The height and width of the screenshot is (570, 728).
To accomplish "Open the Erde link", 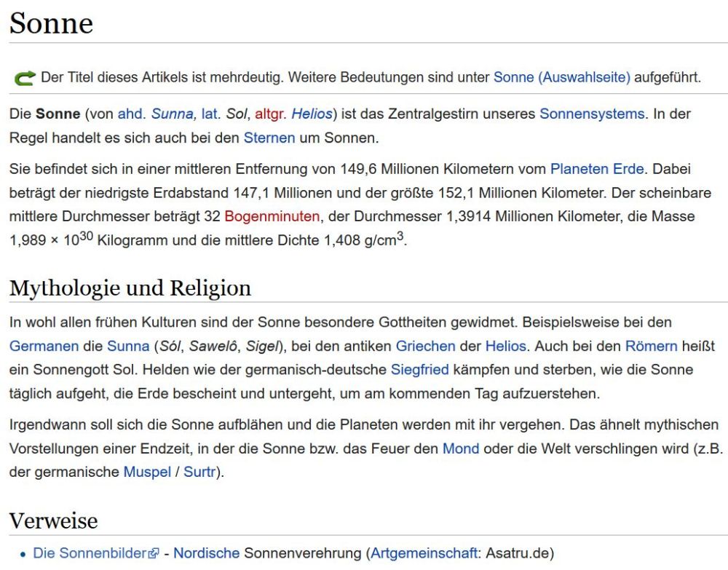I will click(629, 169).
